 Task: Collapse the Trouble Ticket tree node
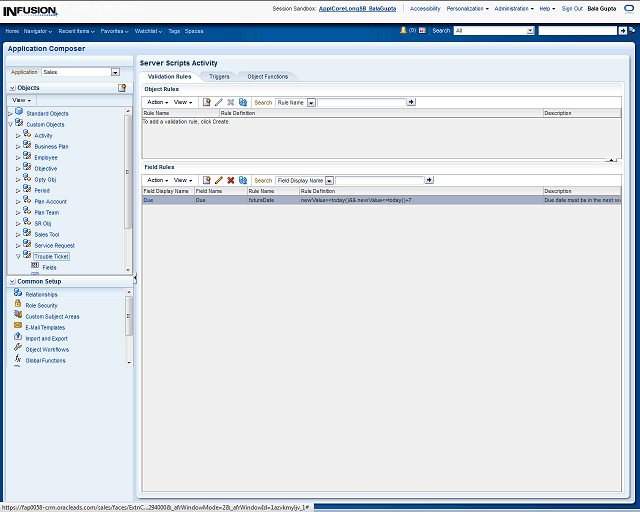pos(18,256)
